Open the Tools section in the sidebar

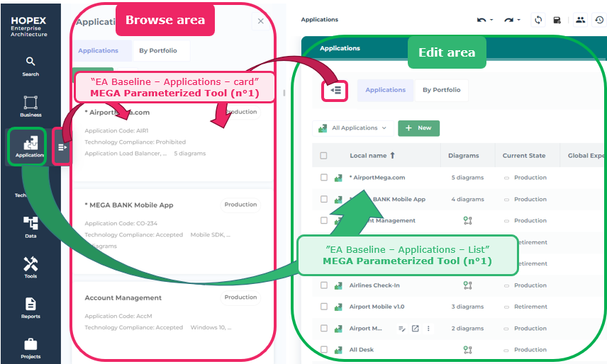click(30, 267)
